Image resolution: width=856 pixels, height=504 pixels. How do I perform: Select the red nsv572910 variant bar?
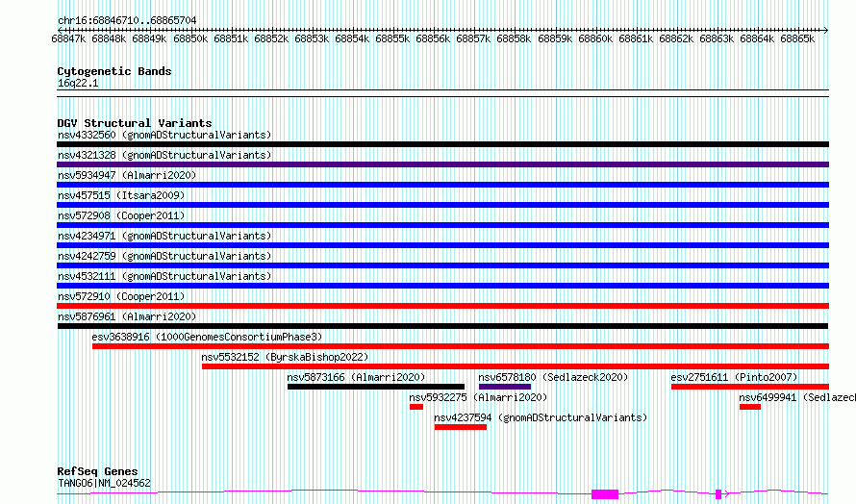pos(442,306)
